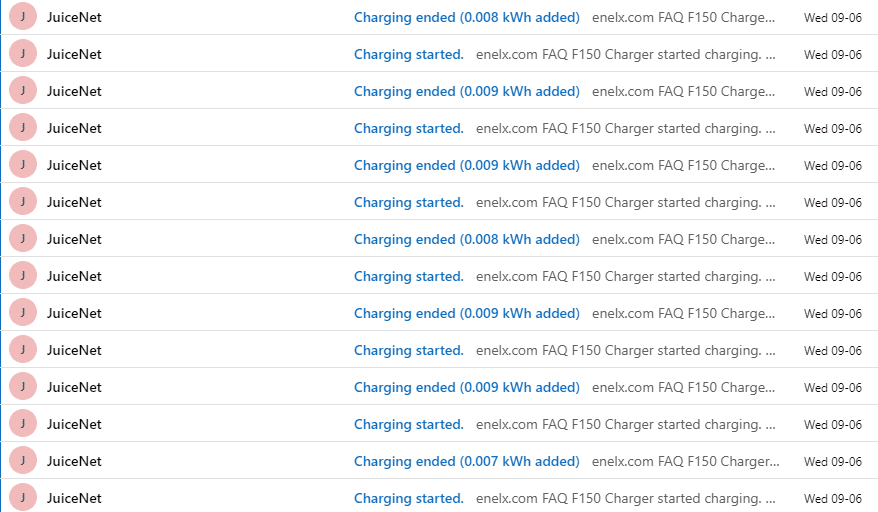This screenshot has width=878, height=512.
Task: Open the second "Charging started." subject from top
Action: [408, 128]
